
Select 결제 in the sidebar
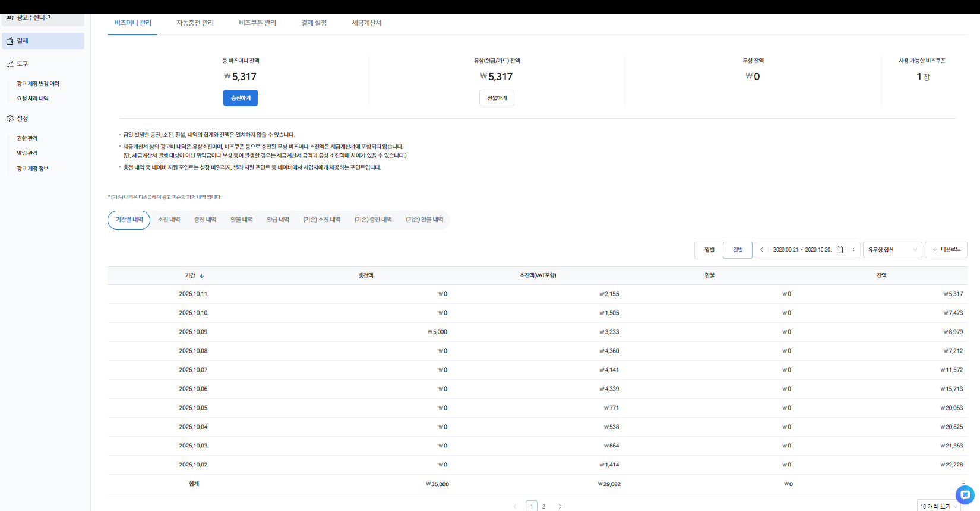click(x=43, y=41)
